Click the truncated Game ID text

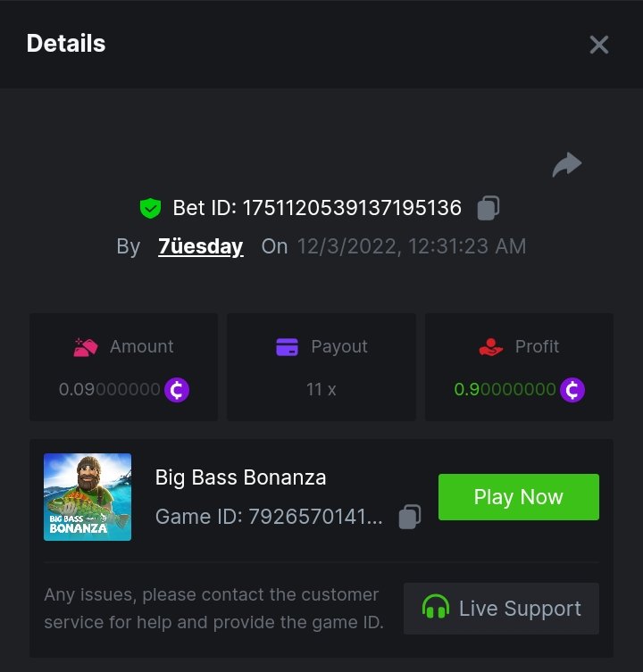[269, 518]
